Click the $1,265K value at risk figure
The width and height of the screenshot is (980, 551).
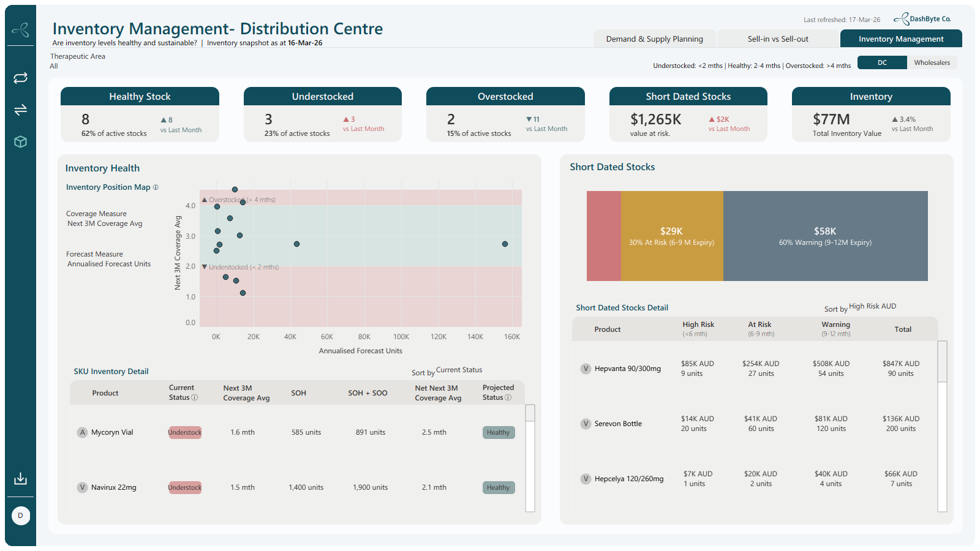pyautogui.click(x=655, y=119)
